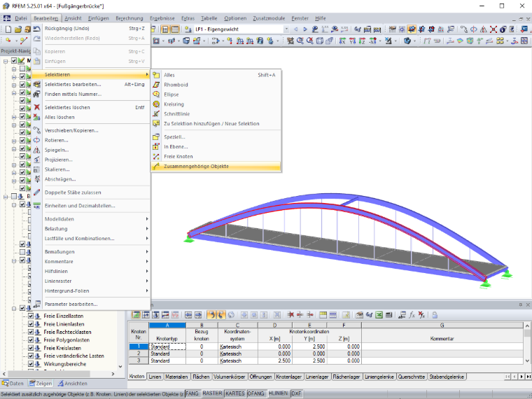Screen dimensions: 532x399
Task: Collapse the 'B' group node in navigator tree
Action: 6,197
